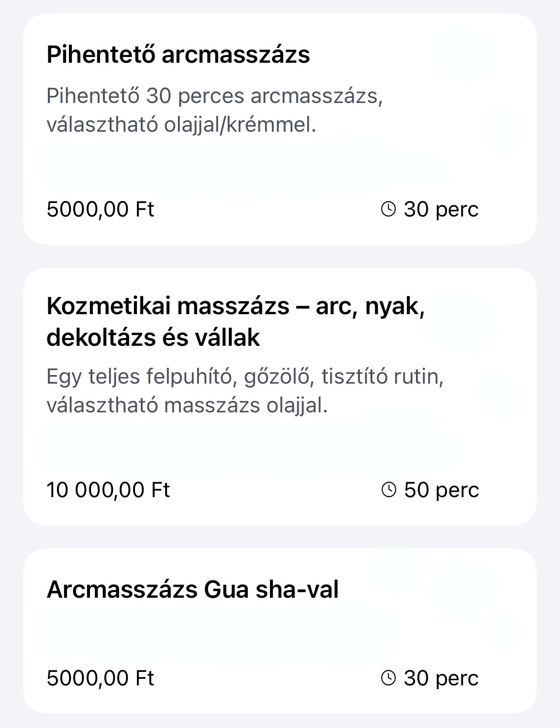Tap the 5000,00 Ft price of Pihentető arcmasszázs
This screenshot has width=560, height=728.
100,209
